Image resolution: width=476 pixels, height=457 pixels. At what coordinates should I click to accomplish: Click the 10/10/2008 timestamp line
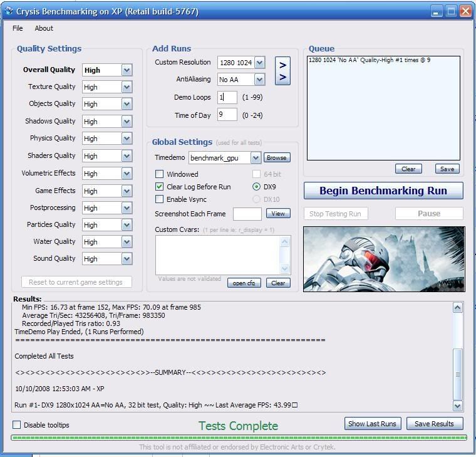pos(59,389)
